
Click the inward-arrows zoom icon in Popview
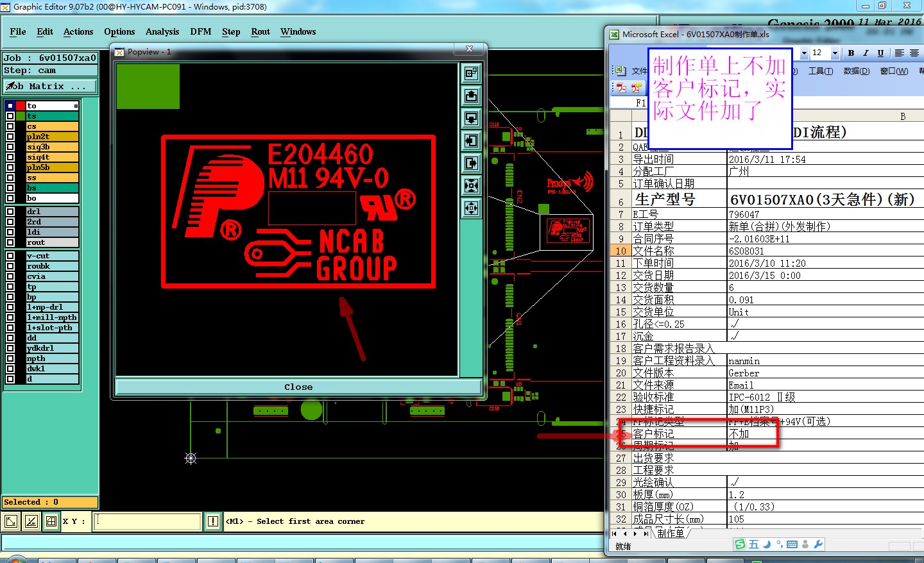click(x=471, y=185)
